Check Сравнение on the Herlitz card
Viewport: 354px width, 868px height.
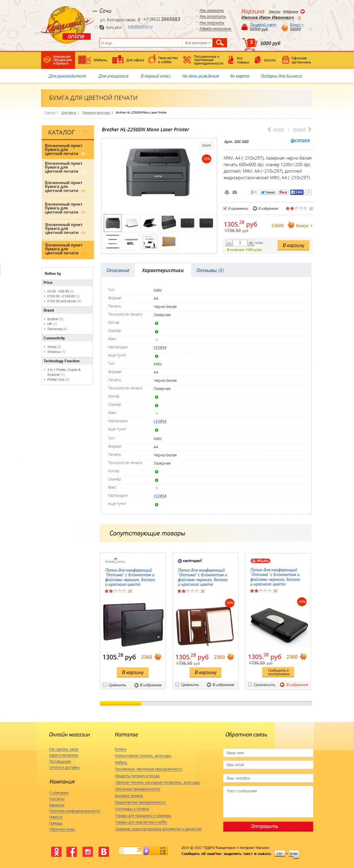coord(250,685)
